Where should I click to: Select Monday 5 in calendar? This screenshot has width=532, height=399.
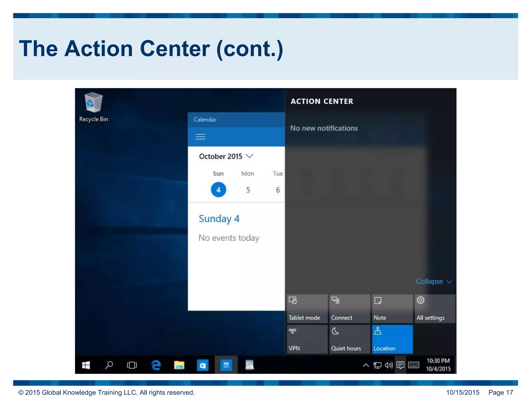[x=248, y=190]
